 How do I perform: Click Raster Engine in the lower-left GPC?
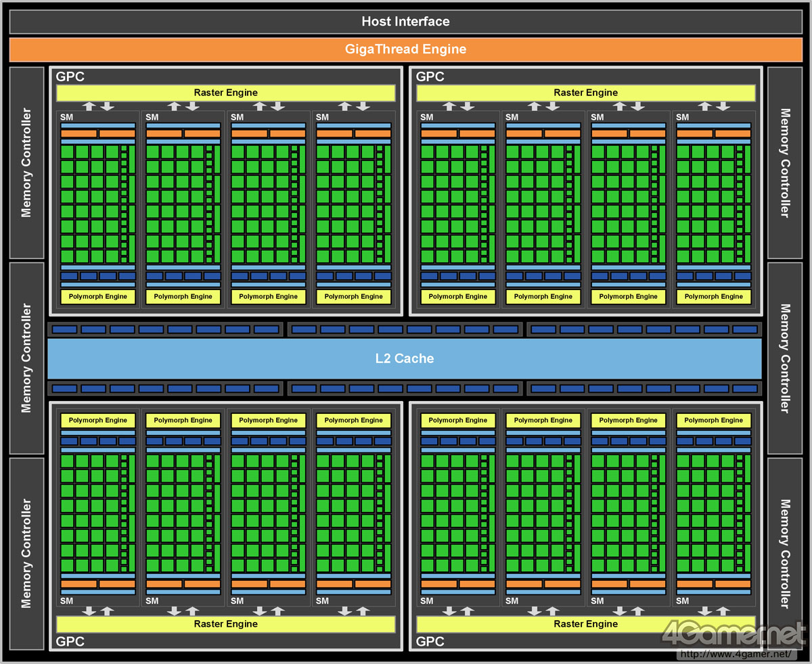(x=225, y=623)
